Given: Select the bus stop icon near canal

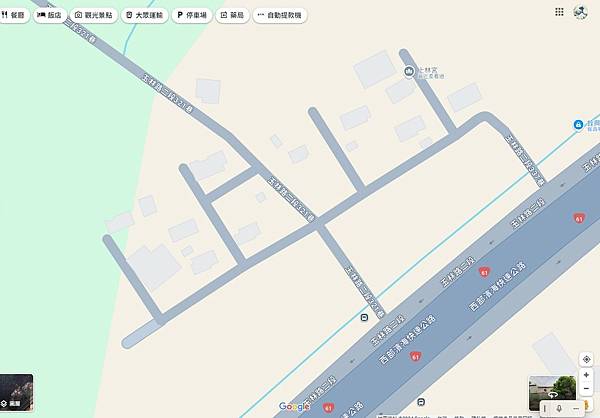Looking at the screenshot, I should pyautogui.click(x=364, y=317).
